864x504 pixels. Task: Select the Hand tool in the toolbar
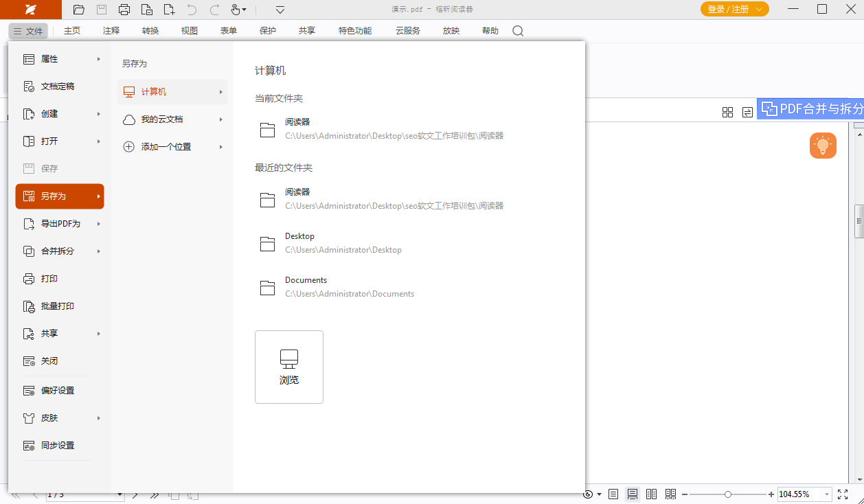tap(236, 10)
